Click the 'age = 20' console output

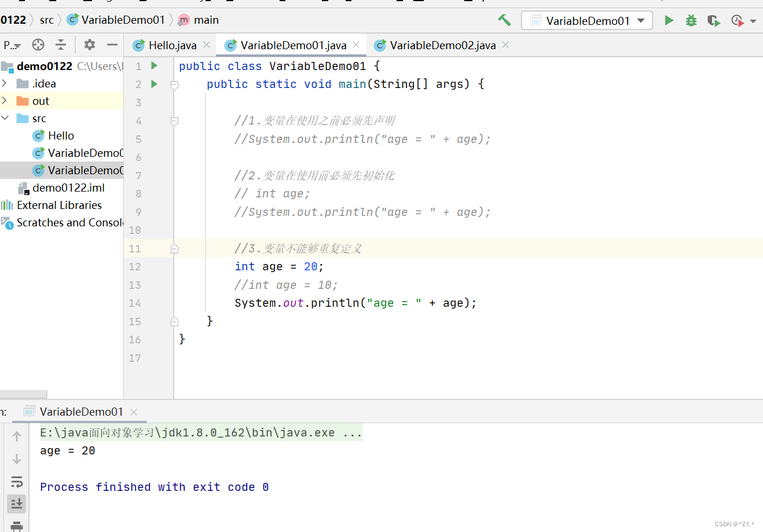67,450
